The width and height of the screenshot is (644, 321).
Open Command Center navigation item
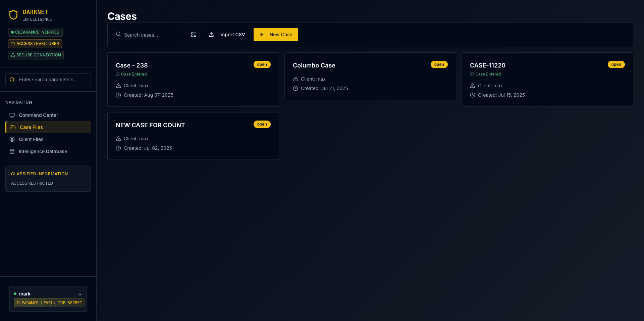tap(48, 115)
